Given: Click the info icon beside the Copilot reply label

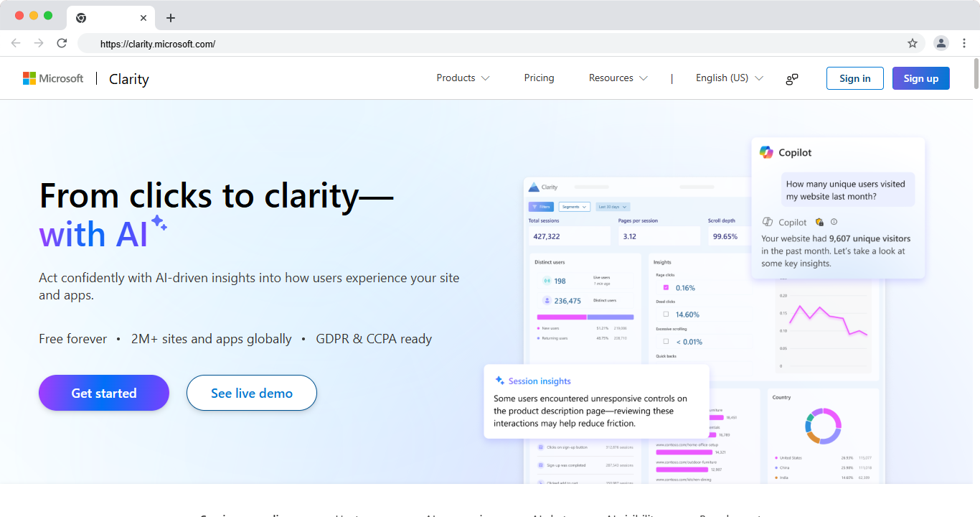Looking at the screenshot, I should 834,222.
